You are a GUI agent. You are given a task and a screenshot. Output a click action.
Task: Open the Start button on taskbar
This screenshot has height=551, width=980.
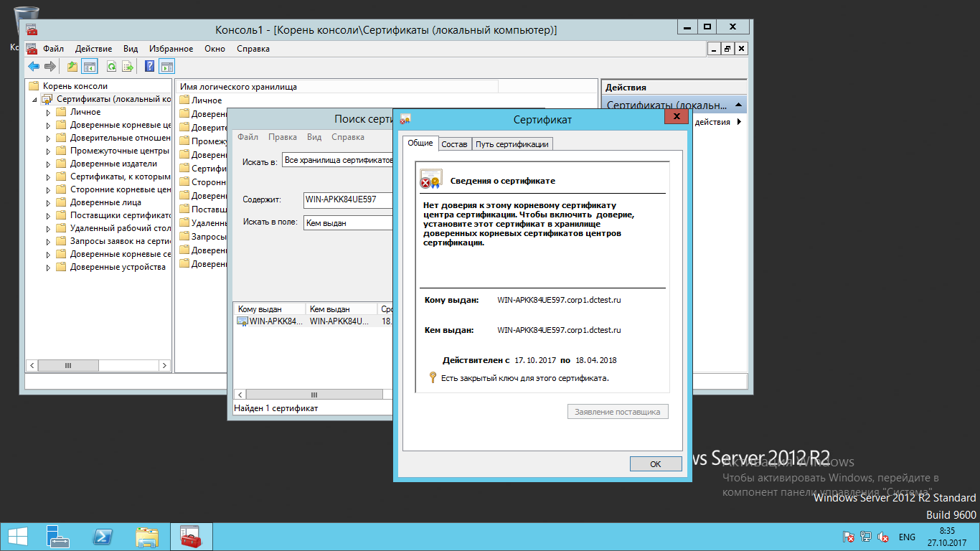click(17, 537)
